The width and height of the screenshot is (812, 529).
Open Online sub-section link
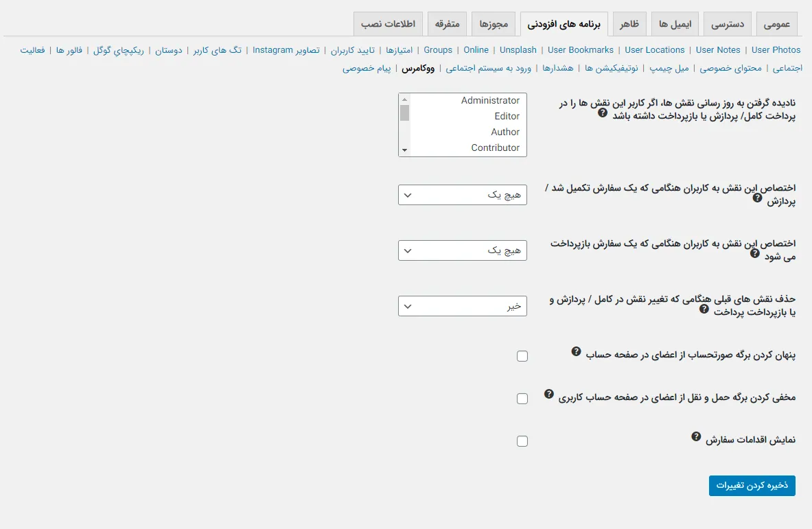(476, 50)
